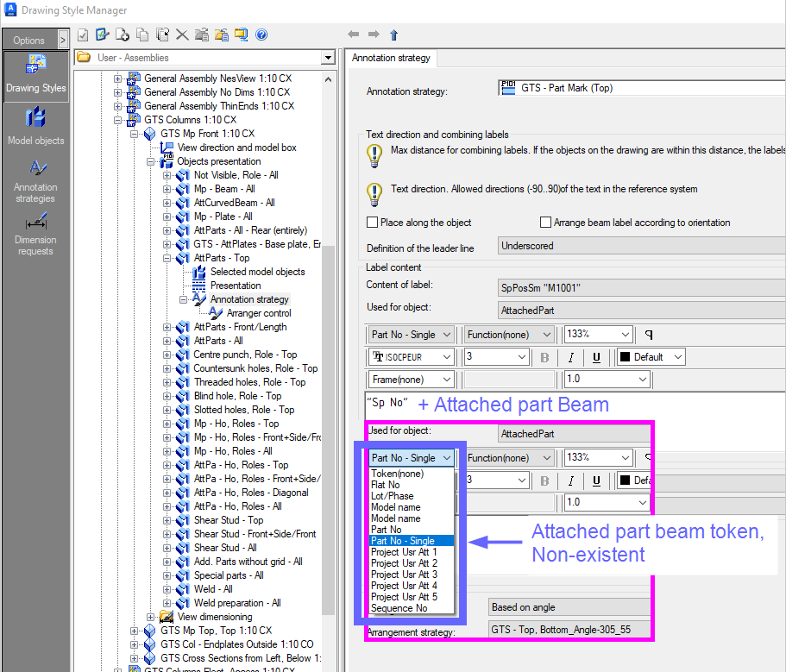Open the Dimension requests panel
The width and height of the screenshot is (786, 672).
click(36, 233)
